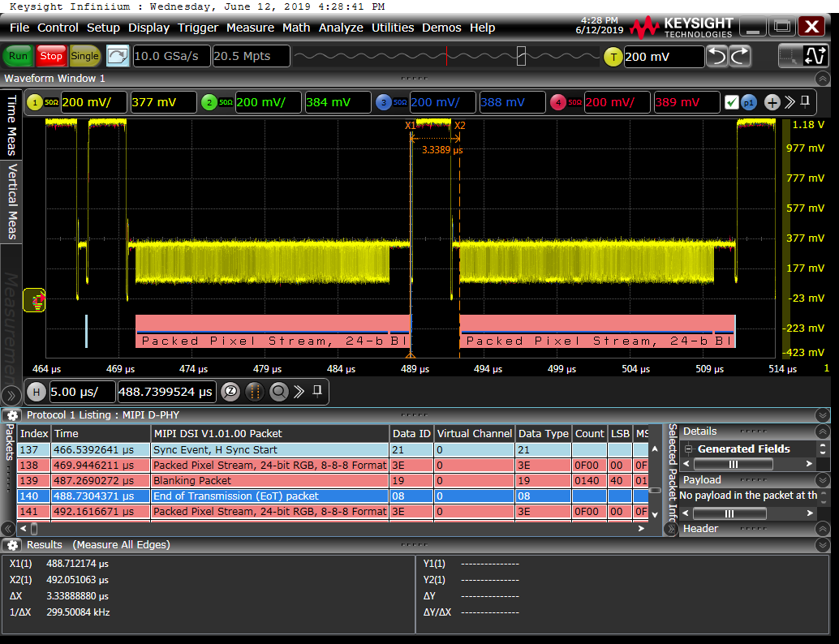This screenshot has height=644, width=839.
Task: Click the memory bar position slider handle
Action: 521,56
